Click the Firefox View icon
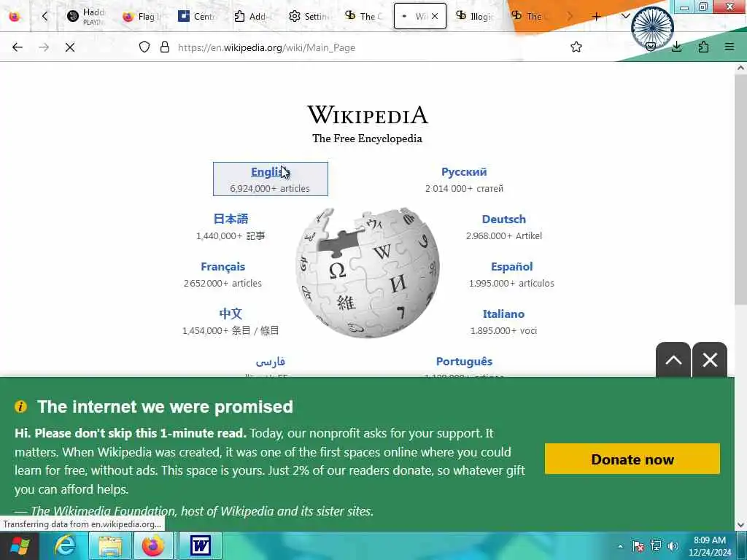This screenshot has width=747, height=560. coord(15,17)
